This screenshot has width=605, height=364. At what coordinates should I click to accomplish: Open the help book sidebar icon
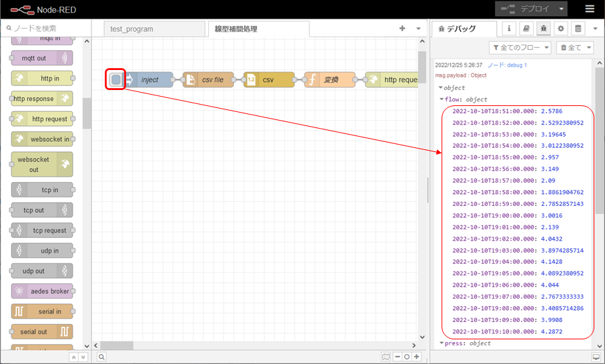526,29
